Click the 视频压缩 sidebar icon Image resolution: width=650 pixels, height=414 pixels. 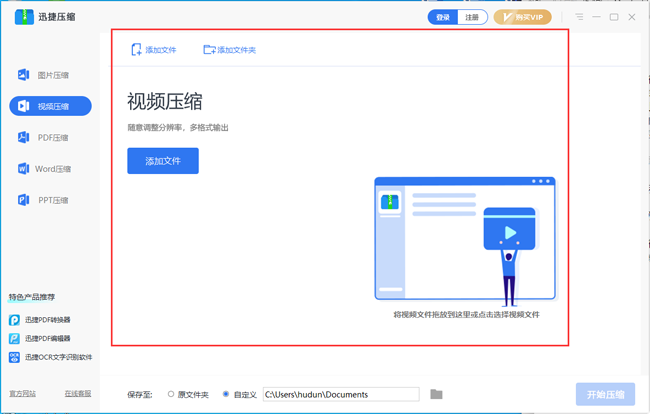click(24, 106)
